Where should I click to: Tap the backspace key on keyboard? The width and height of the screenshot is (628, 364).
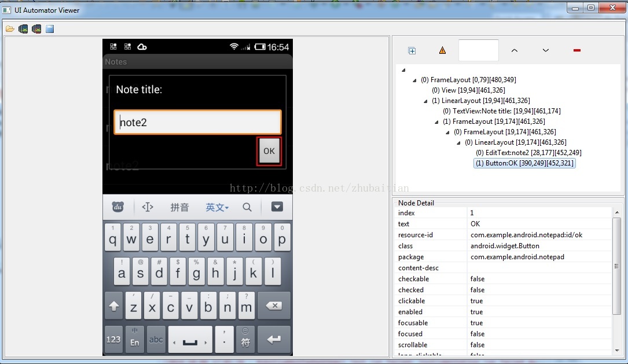point(274,306)
